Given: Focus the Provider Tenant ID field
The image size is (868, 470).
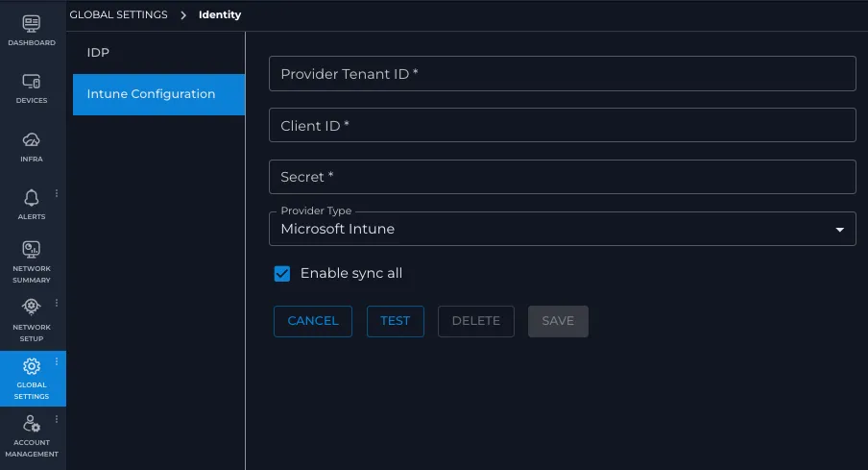Looking at the screenshot, I should pyautogui.click(x=563, y=74).
